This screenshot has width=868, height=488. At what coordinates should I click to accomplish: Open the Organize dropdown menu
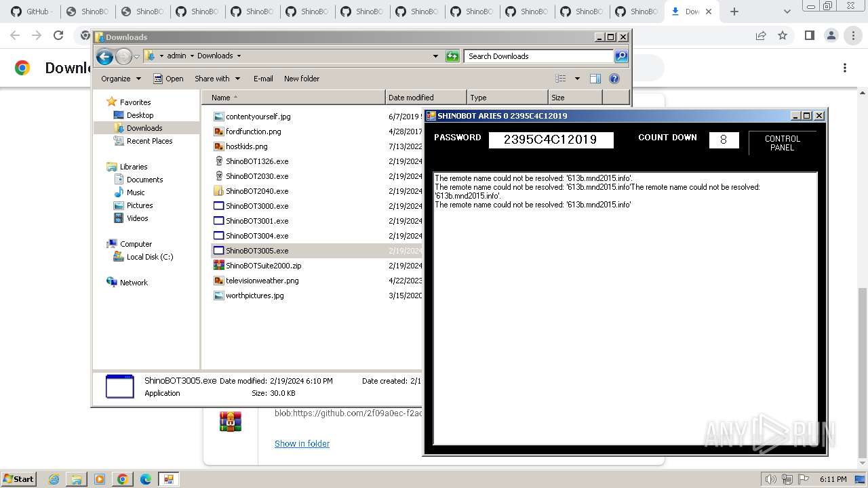tap(121, 79)
